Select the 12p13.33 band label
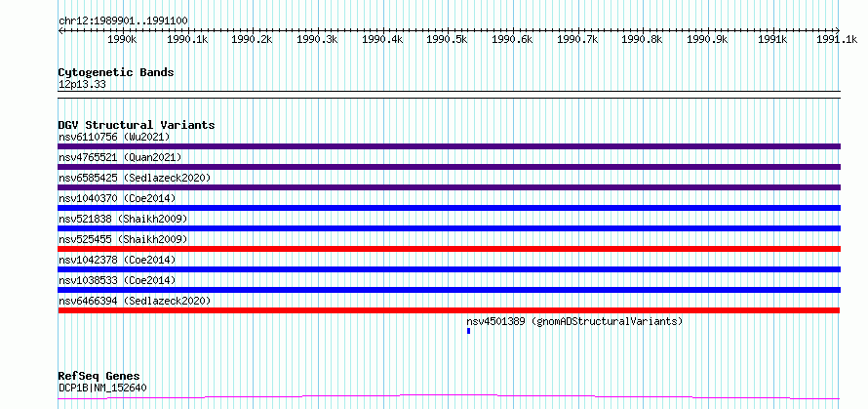The width and height of the screenshot is (868, 409). coord(82,84)
